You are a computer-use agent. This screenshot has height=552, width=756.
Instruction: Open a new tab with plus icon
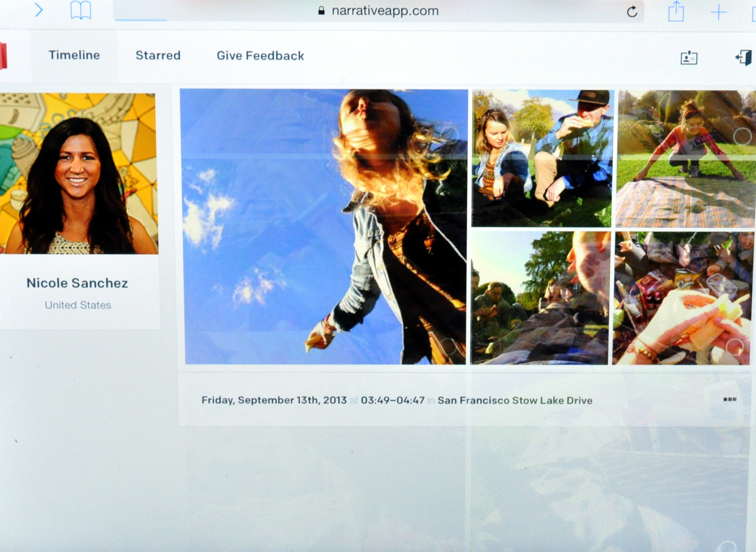click(718, 12)
